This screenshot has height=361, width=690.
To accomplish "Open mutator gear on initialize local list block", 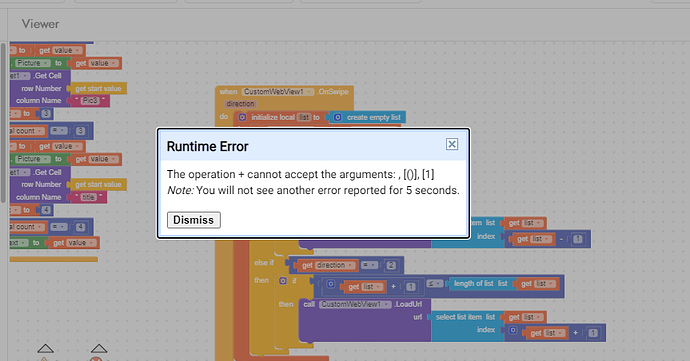I will pyautogui.click(x=242, y=117).
